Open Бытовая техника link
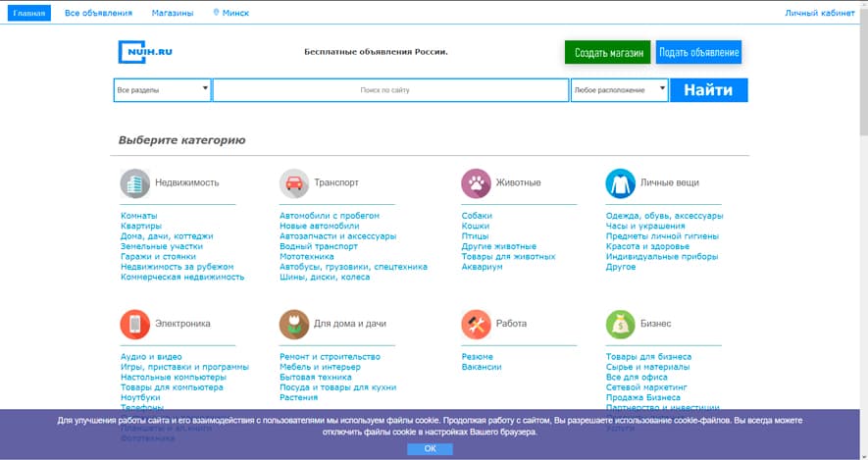This screenshot has height=460, width=868. (316, 378)
